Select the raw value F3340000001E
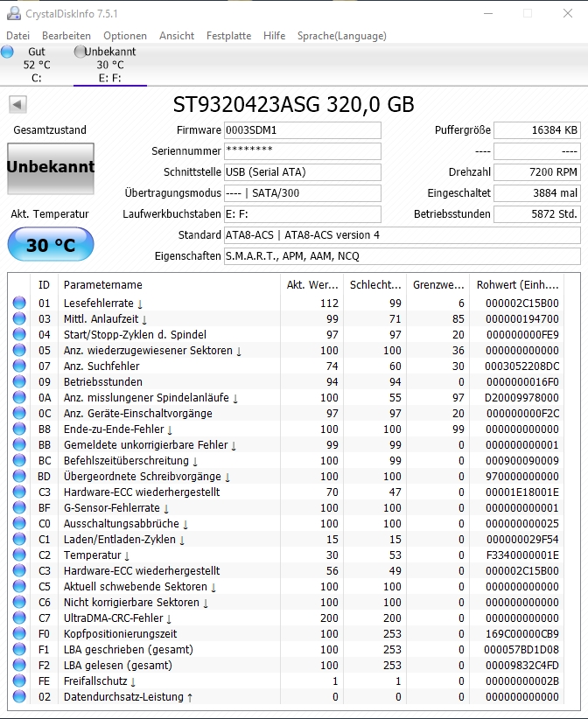The image size is (588, 719). coord(522,555)
